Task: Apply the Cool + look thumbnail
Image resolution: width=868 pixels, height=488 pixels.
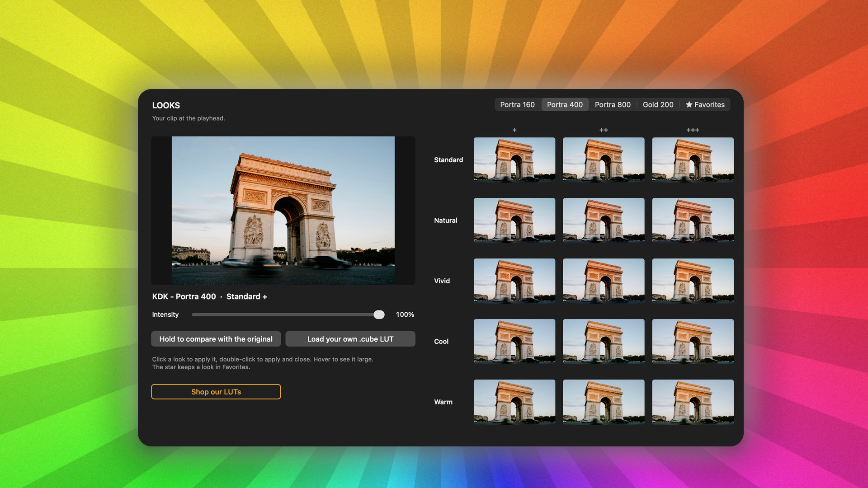Action: (x=514, y=341)
